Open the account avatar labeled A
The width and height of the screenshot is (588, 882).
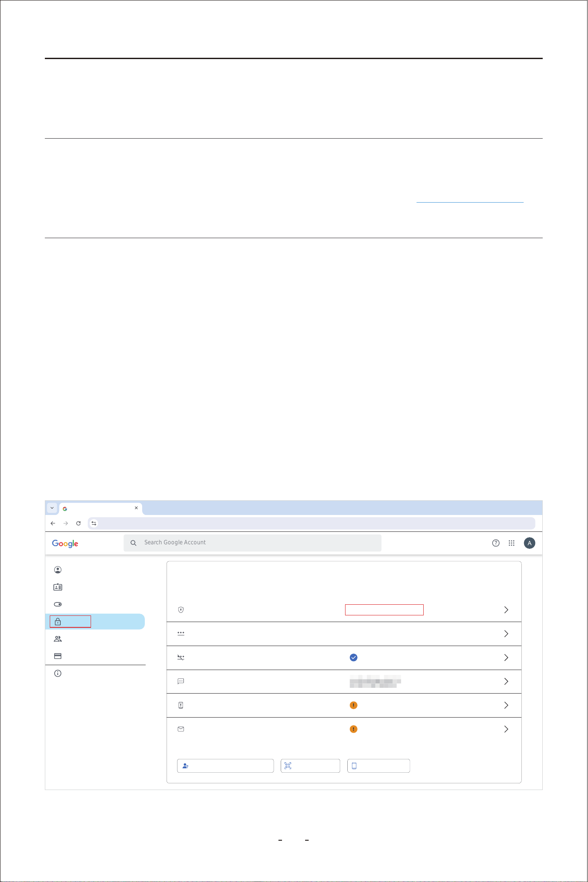coord(529,543)
